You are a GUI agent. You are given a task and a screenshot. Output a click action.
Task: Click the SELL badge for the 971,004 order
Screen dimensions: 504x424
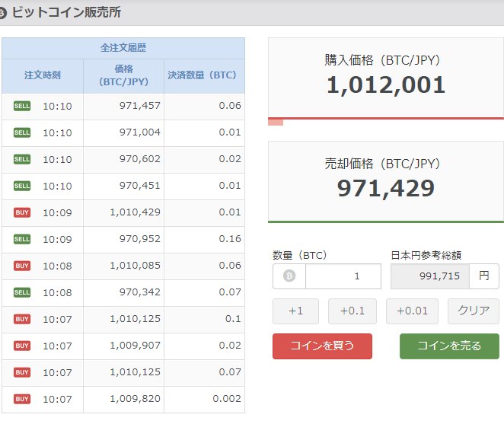point(22,132)
